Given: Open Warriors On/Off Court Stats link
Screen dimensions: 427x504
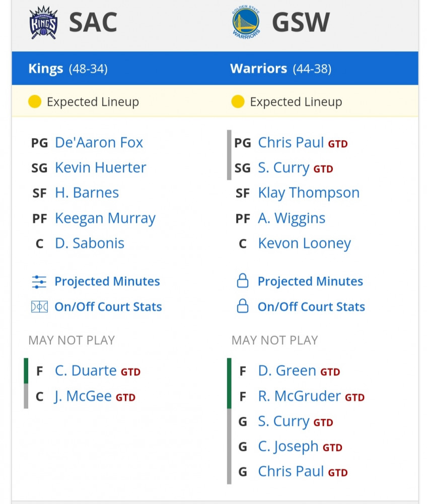Looking at the screenshot, I should coord(311,306).
